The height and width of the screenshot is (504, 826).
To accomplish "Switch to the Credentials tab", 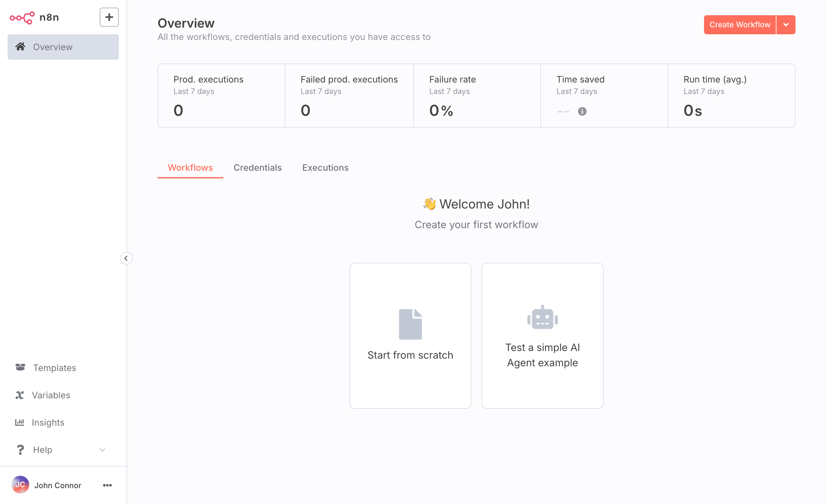I will click(x=257, y=168).
